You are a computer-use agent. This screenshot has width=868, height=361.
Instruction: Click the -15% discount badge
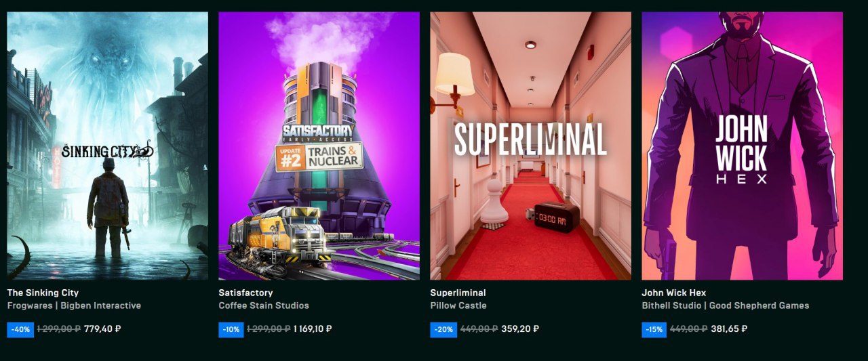coord(654,330)
